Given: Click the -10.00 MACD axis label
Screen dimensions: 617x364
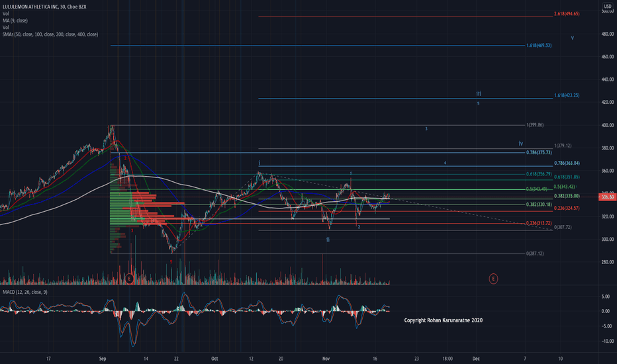Looking at the screenshot, I should (606, 341).
